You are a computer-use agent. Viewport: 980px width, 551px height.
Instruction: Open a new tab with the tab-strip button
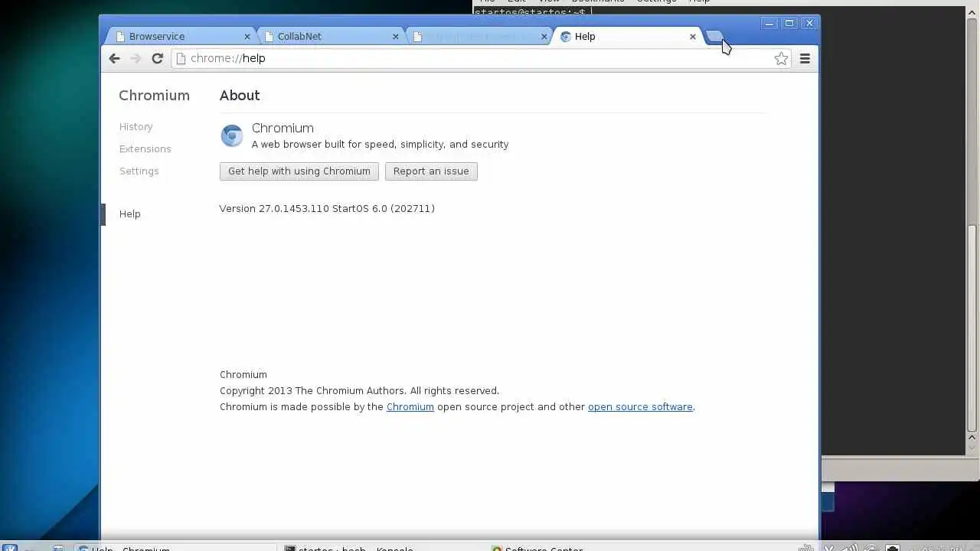tap(714, 36)
